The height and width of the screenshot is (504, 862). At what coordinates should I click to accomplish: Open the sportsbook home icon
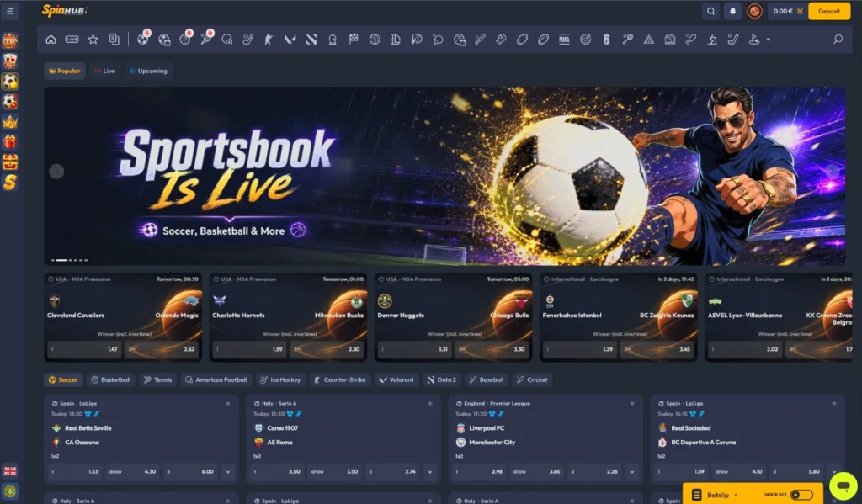[51, 40]
